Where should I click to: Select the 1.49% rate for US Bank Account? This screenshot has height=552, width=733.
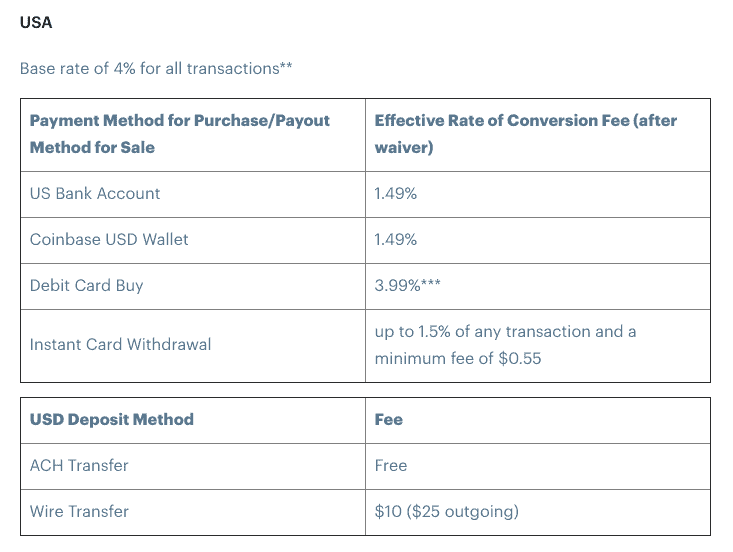pyautogui.click(x=395, y=194)
